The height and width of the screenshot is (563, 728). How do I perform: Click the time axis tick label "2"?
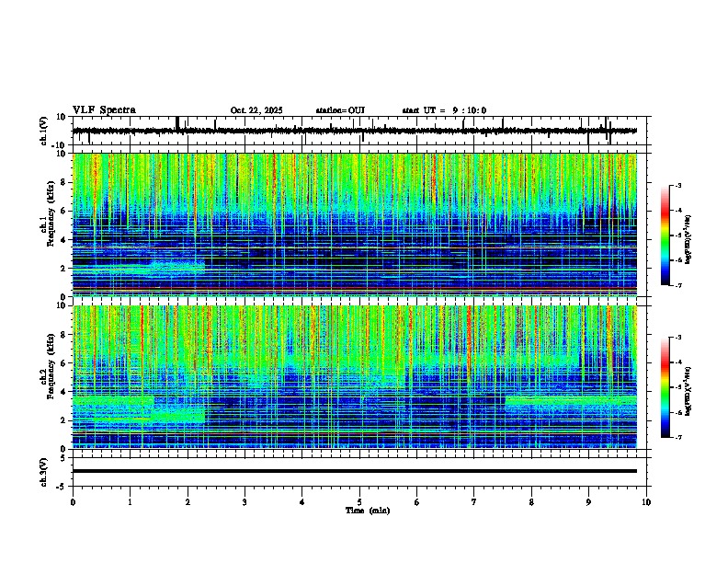pyautogui.click(x=188, y=502)
